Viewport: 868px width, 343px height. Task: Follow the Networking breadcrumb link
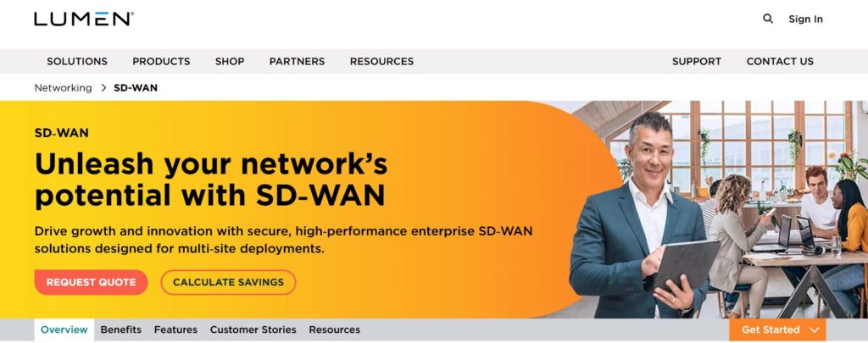pyautogui.click(x=63, y=88)
